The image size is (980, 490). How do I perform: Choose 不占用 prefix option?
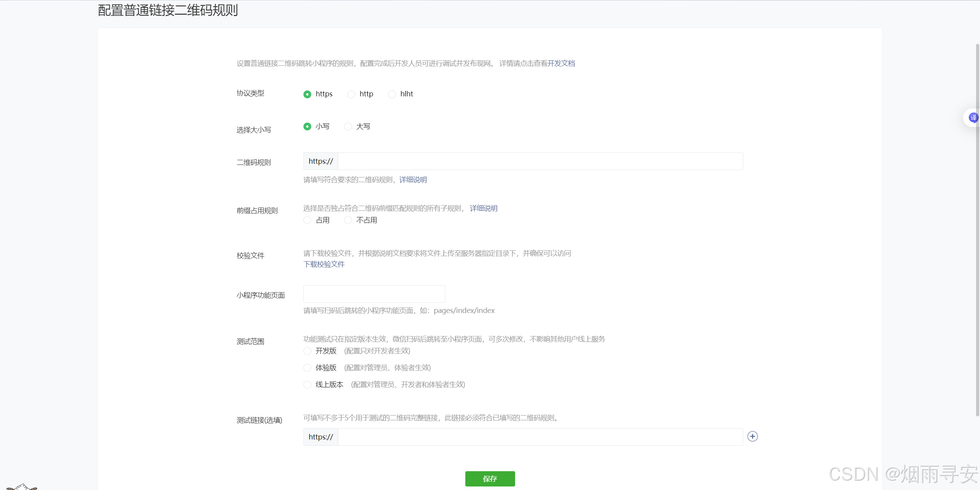pos(348,220)
